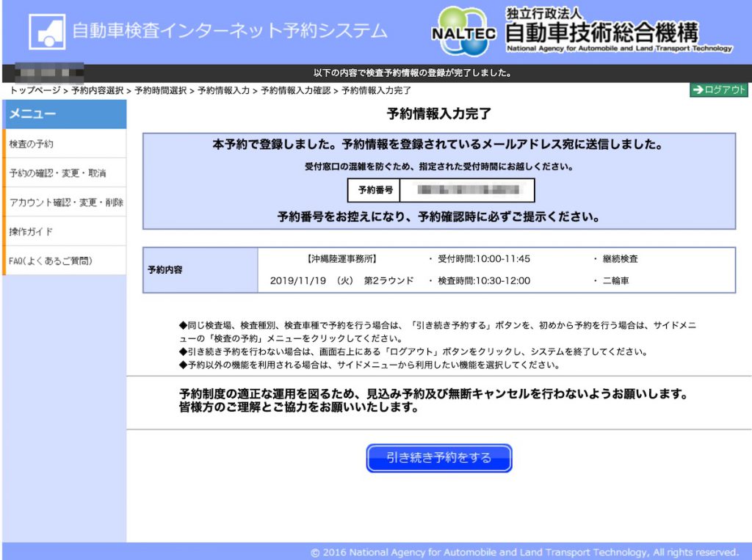Open 検査の予約 from the side menu

pos(32,144)
